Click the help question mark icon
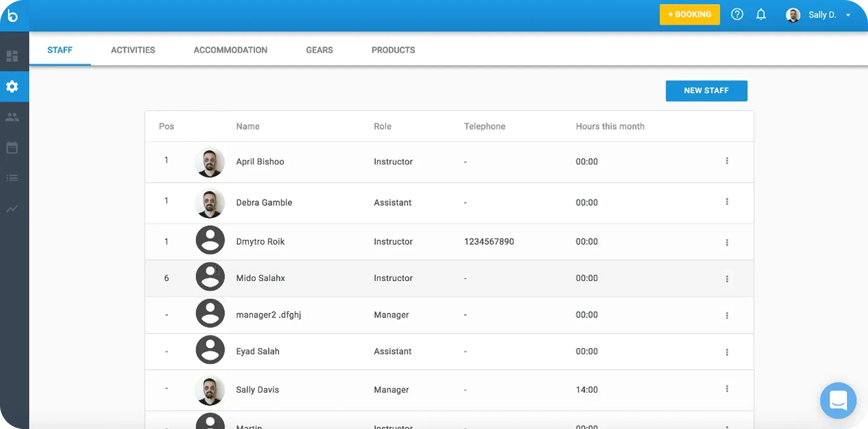868x429 pixels. 737,15
